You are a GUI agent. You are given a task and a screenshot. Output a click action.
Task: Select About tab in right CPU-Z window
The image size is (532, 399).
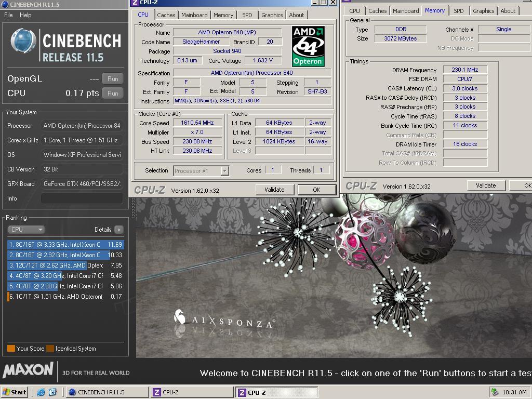click(508, 11)
